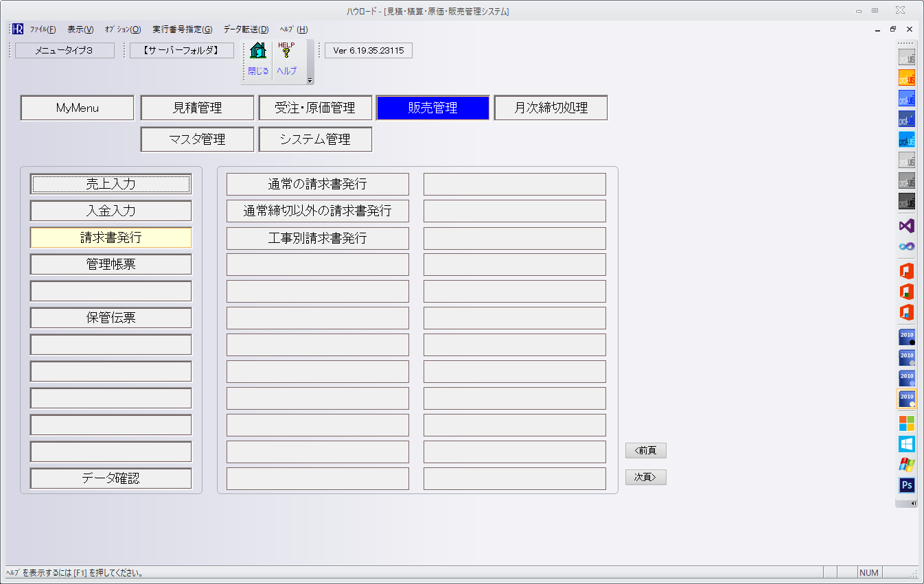Switch to the 見積管理 tab
The width and height of the screenshot is (924, 584).
pos(197,108)
